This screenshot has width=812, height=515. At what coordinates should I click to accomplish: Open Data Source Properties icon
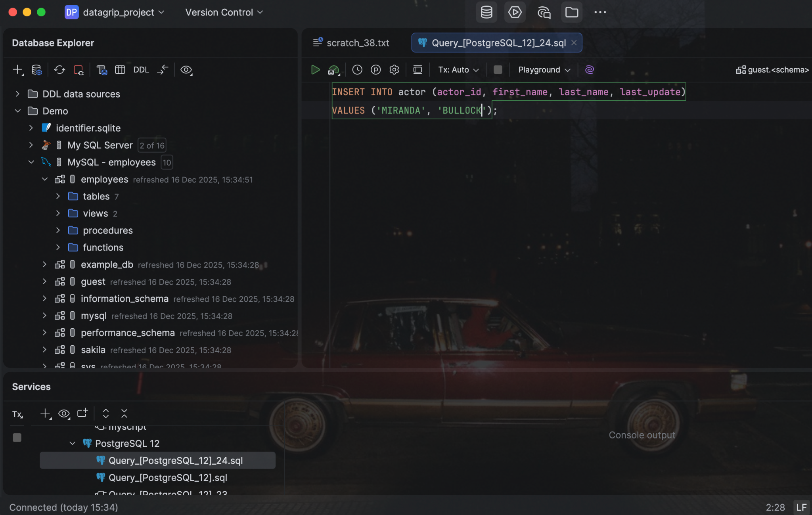[x=36, y=70]
